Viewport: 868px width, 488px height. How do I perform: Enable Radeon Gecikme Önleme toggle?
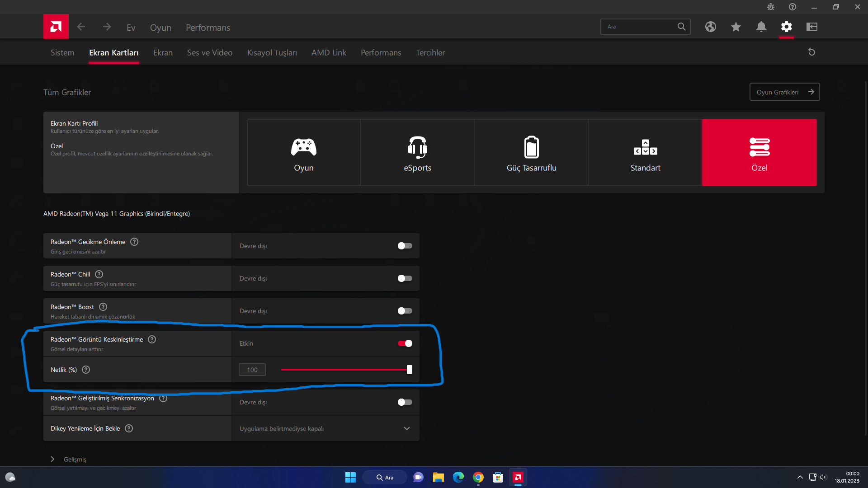[x=405, y=246]
